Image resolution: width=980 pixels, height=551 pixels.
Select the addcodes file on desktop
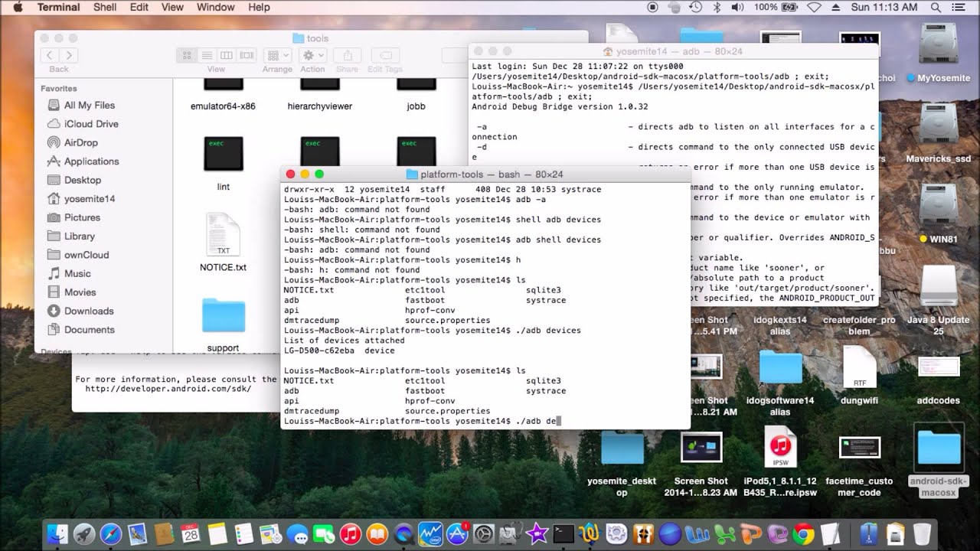click(x=938, y=367)
